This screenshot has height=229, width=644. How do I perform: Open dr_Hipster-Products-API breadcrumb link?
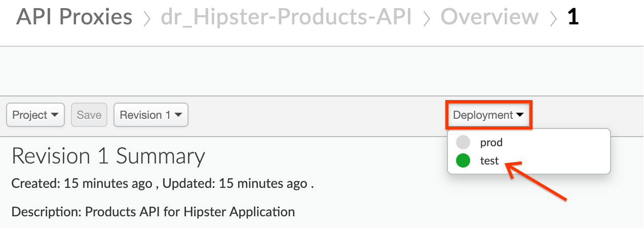pyautogui.click(x=286, y=17)
